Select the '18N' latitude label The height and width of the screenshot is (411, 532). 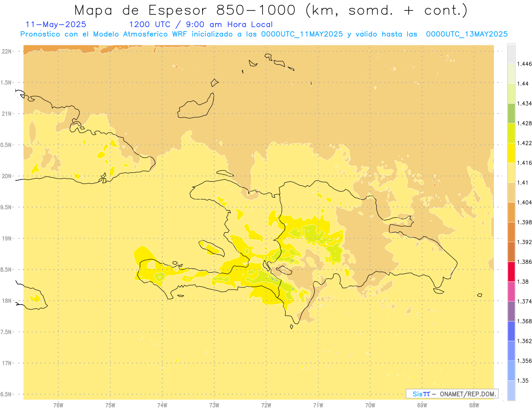click(x=7, y=301)
